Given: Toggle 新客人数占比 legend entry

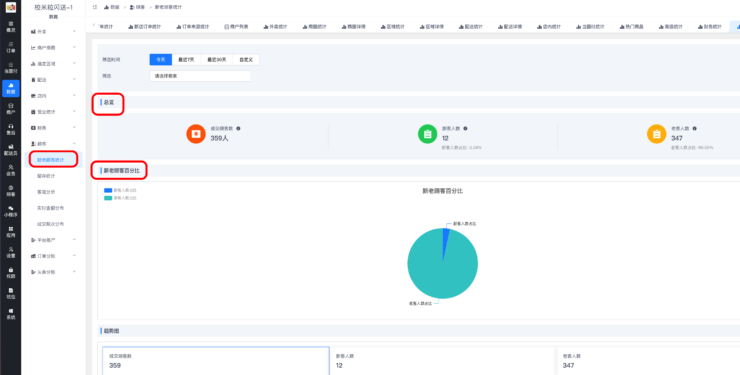Looking at the screenshot, I should coord(121,190).
